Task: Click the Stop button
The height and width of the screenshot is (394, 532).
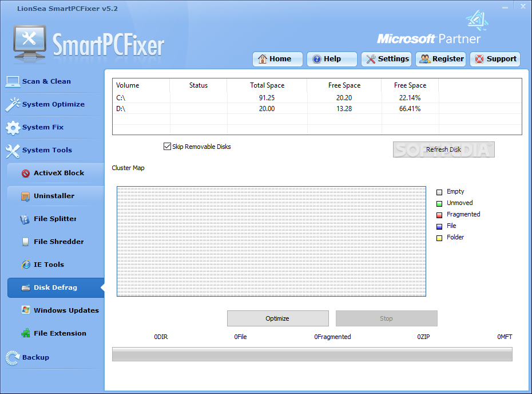Action: (x=387, y=318)
